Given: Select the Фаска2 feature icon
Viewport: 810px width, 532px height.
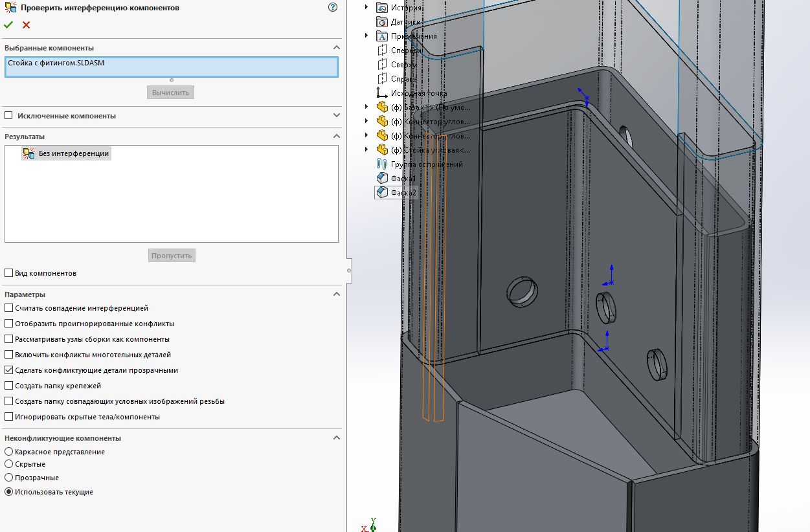Looking at the screenshot, I should (381, 192).
